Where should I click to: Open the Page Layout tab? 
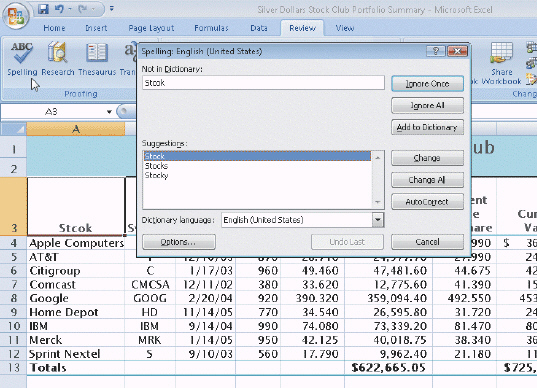151,28
